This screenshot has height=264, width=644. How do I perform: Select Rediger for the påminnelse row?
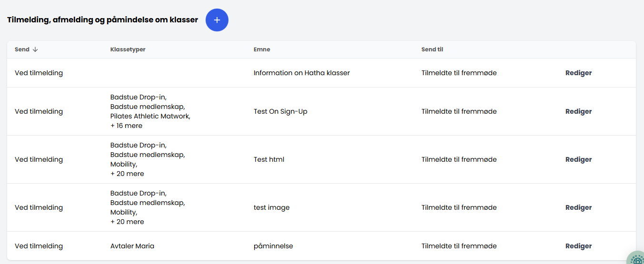[578, 246]
